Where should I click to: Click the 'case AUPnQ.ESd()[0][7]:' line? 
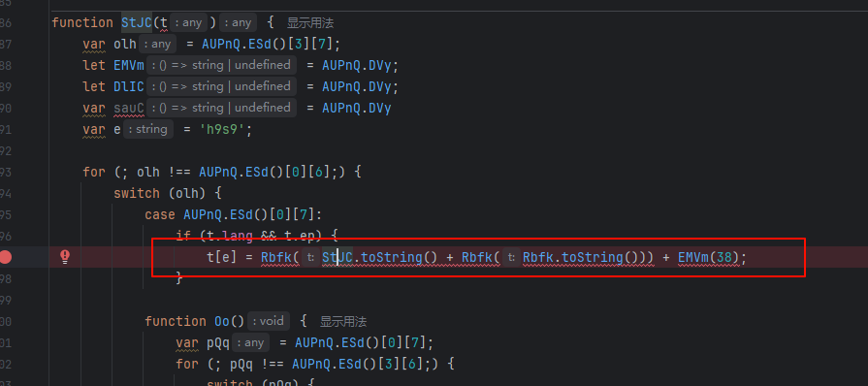pyautogui.click(x=233, y=215)
